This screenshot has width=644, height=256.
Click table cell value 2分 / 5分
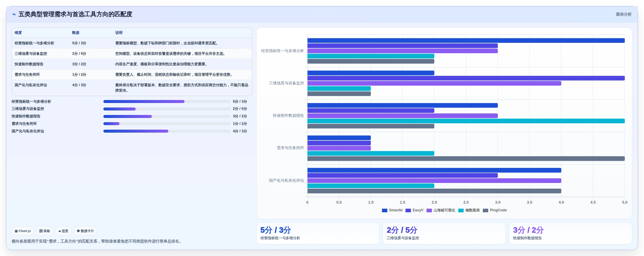(x=79, y=54)
